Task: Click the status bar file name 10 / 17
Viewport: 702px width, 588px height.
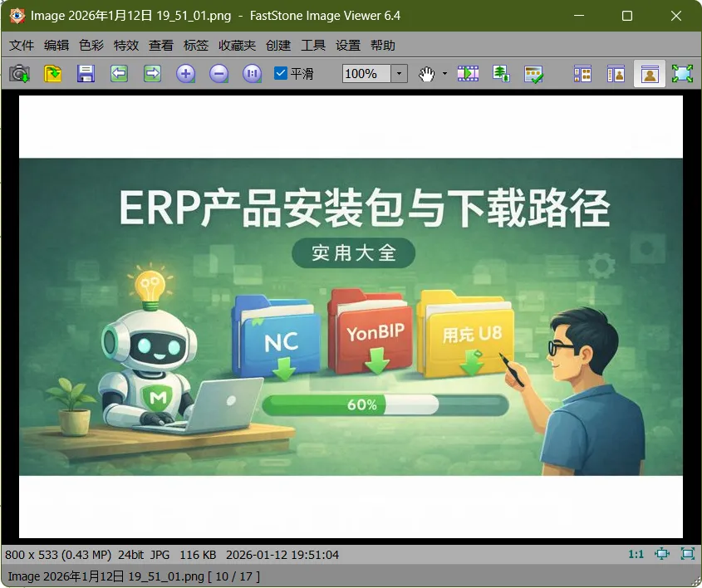Action: (x=134, y=576)
